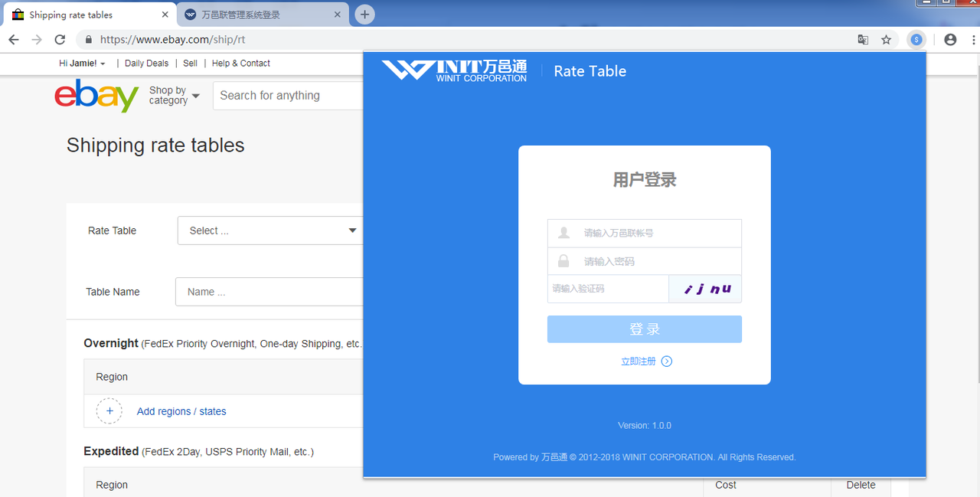Click the translate page icon
Viewport: 980px width, 497px height.
point(863,40)
